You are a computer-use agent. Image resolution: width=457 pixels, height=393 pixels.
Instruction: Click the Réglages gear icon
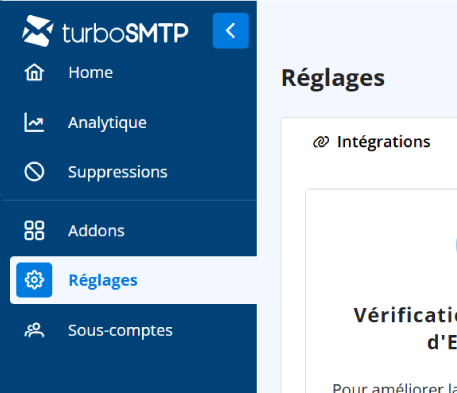34,280
